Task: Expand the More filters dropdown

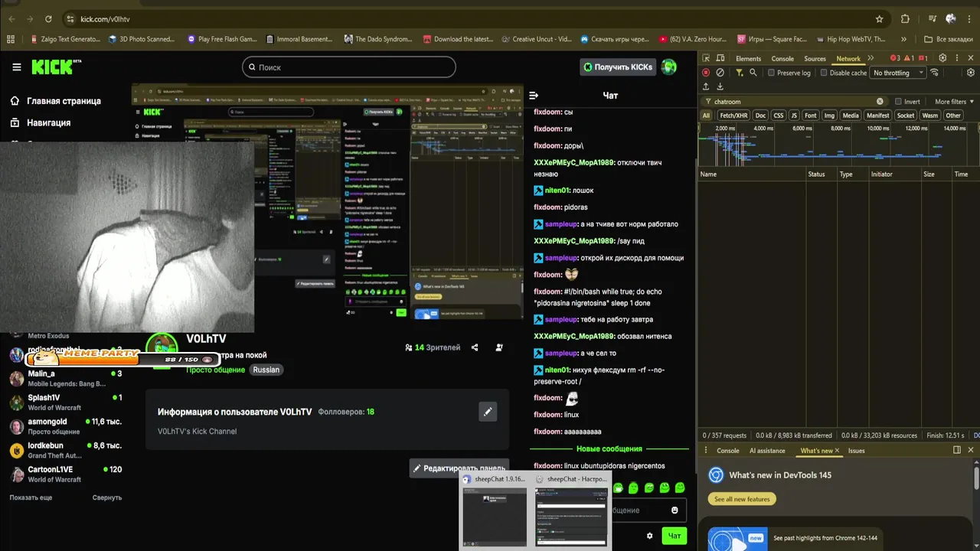Action: coord(954,102)
